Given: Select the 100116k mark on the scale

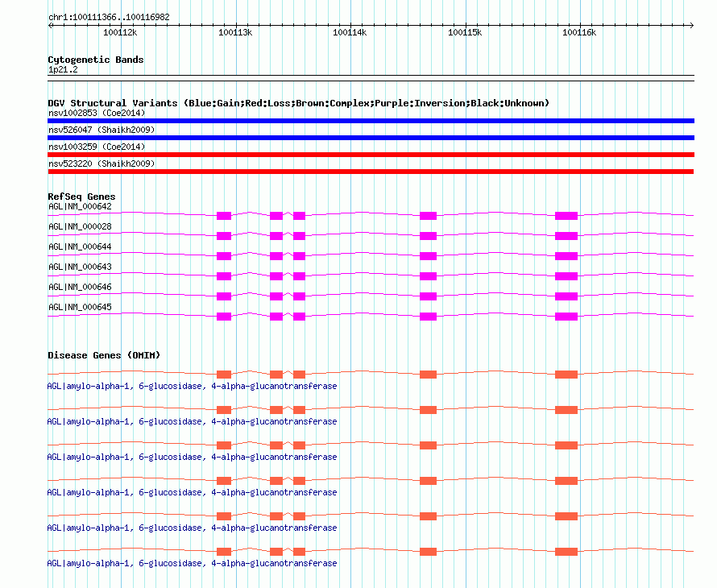Looking at the screenshot, I should [578, 33].
